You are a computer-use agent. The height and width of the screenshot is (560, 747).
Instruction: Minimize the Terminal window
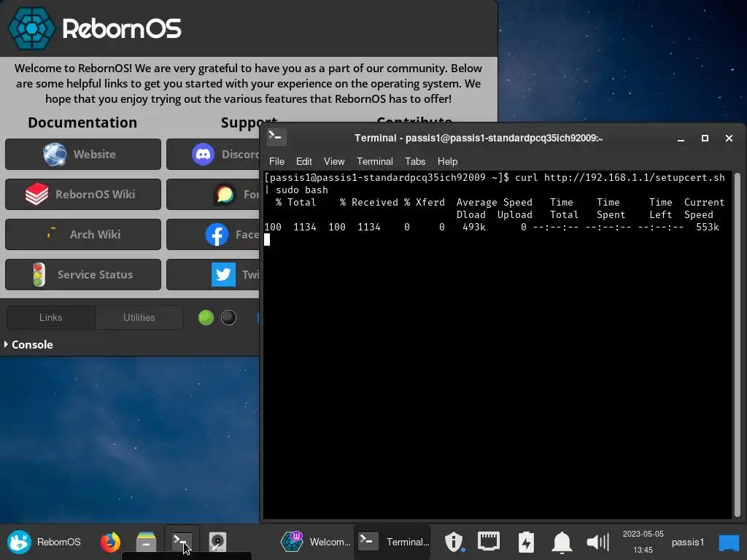coord(681,139)
